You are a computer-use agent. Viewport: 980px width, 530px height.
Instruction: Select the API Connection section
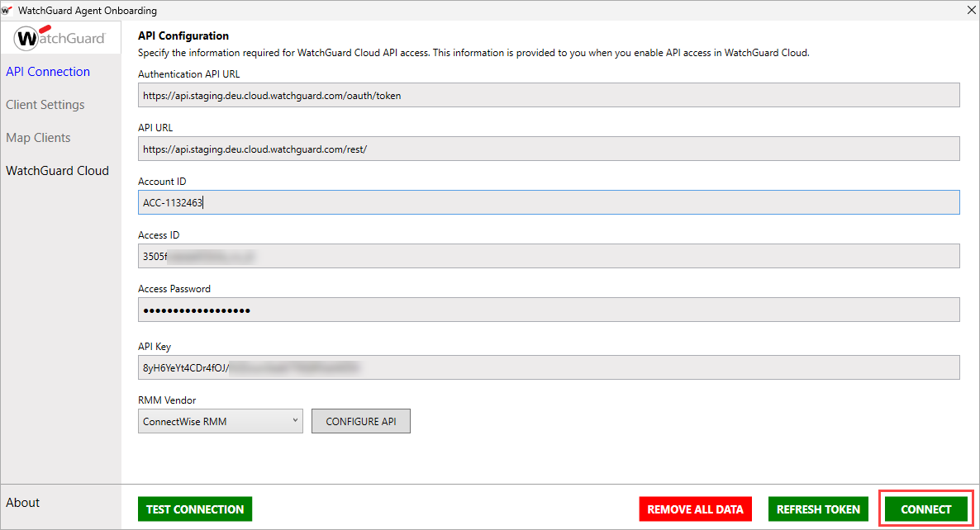coord(47,72)
